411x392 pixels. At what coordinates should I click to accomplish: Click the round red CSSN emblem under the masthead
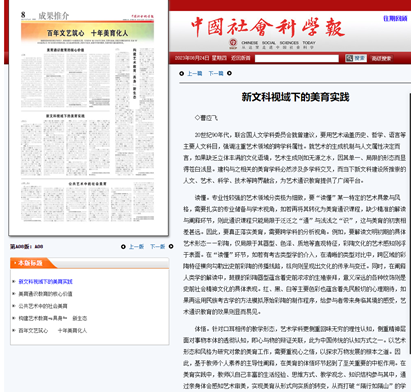[x=233, y=43]
